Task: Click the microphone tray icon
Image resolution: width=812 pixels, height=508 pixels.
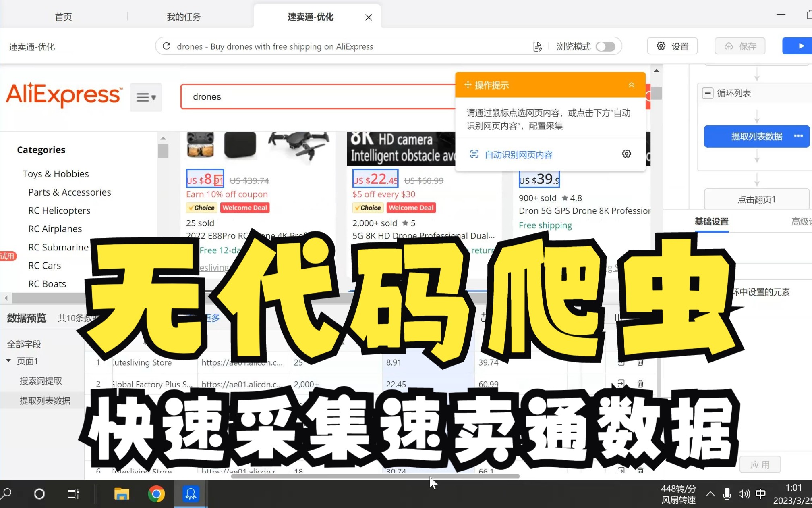Action: pyautogui.click(x=727, y=494)
